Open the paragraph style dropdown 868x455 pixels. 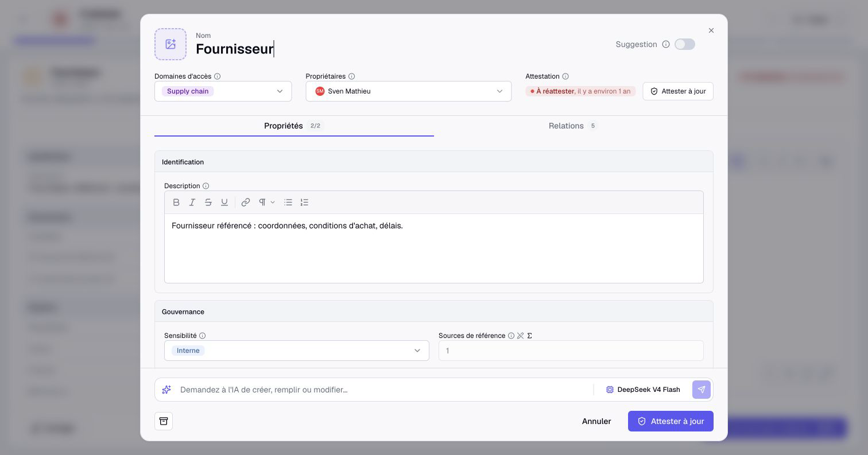(267, 202)
